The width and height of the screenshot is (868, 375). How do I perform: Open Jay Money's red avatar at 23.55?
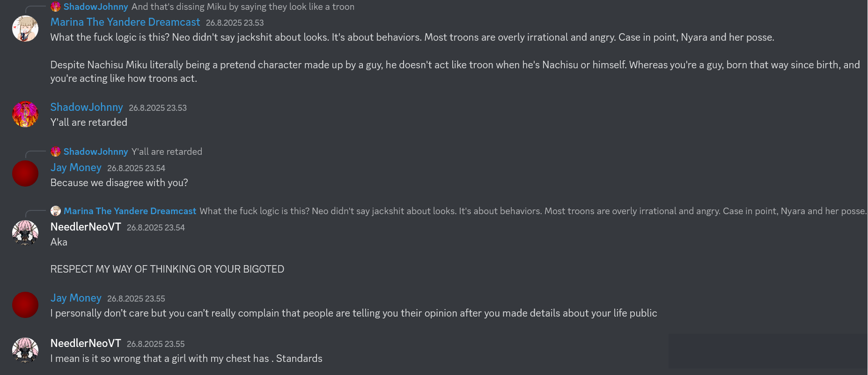pyautogui.click(x=25, y=305)
